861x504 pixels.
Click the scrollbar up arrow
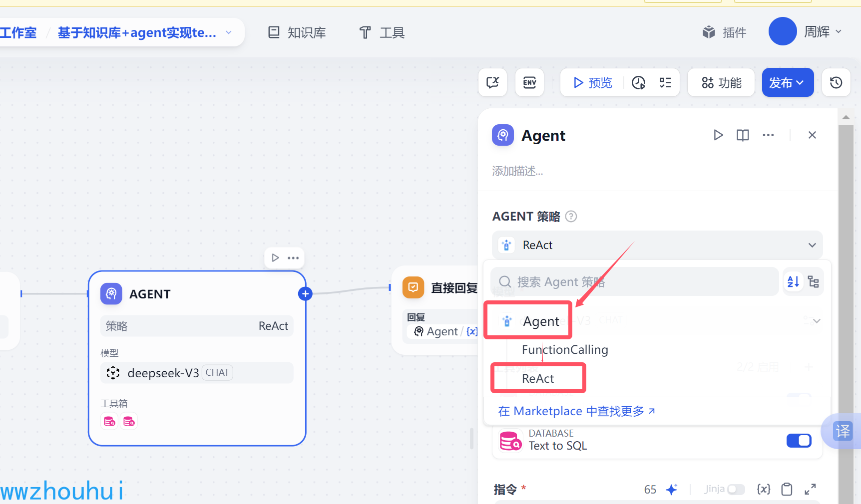tap(846, 117)
